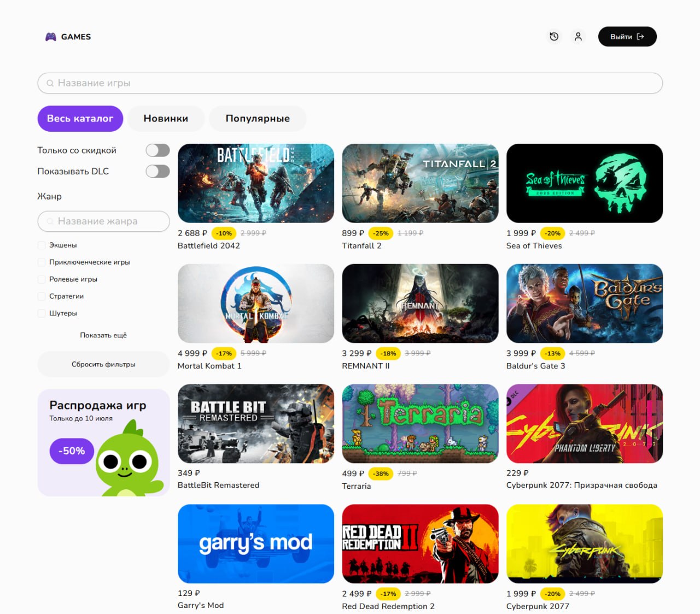Image resolution: width=700 pixels, height=614 pixels.
Task: Click the Cyberpunk 2077: Призрачная свобода title
Action: (x=582, y=486)
